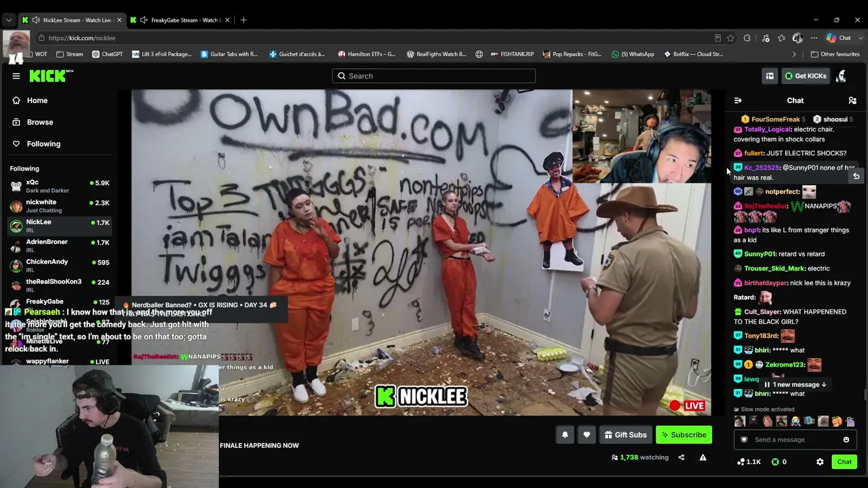Select NickLee channel in Following list

point(60,226)
